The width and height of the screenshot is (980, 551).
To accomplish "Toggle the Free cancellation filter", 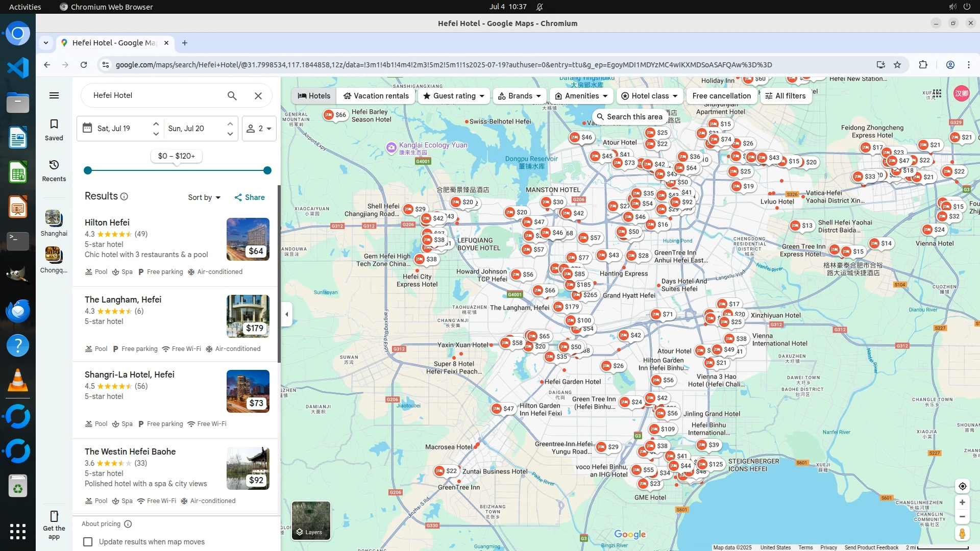I will [721, 96].
